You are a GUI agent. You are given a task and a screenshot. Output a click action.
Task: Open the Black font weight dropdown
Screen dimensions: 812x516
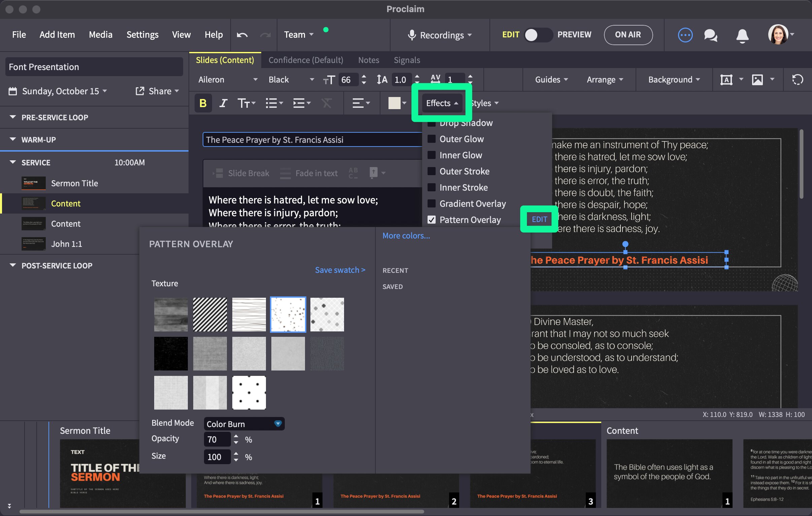[291, 79]
